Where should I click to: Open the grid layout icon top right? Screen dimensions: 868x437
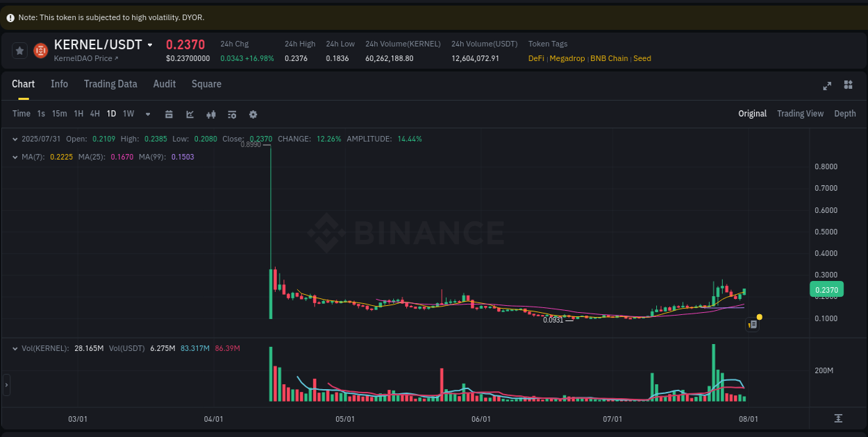tap(848, 85)
